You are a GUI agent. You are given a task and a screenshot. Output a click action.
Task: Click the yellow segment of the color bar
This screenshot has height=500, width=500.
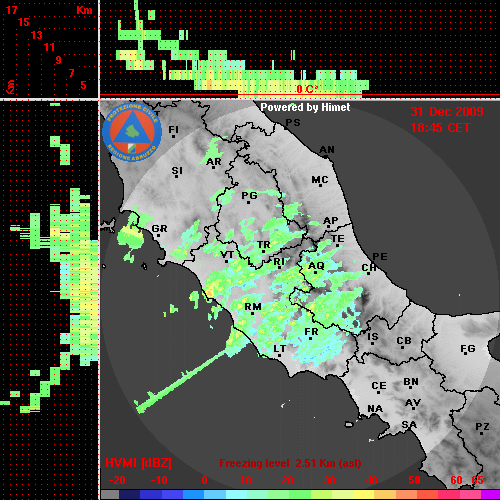(363, 494)
